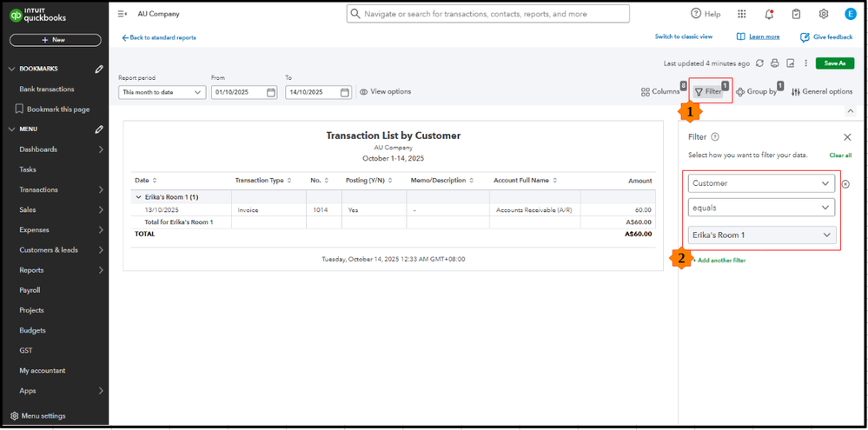Click the green Save As button
This screenshot has width=868, height=430.
pos(835,63)
